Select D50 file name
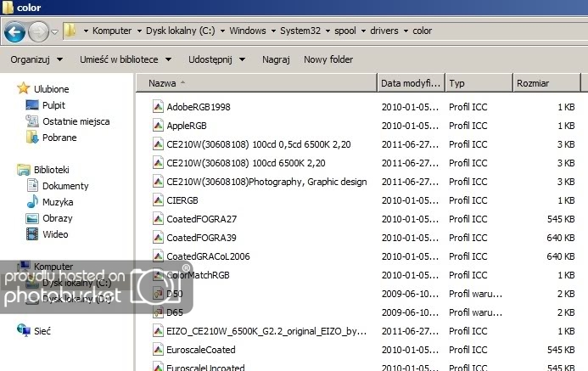588x371 pixels. pos(175,294)
